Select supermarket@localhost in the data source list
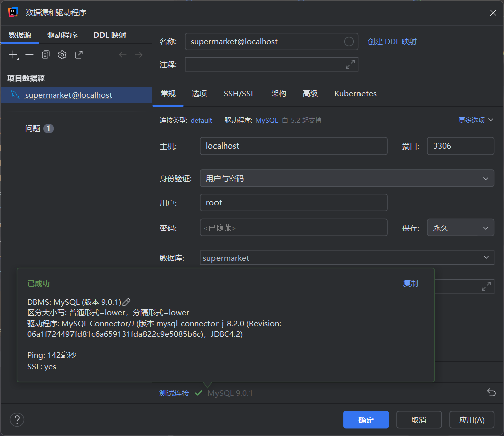The image size is (504, 436). 76,95
